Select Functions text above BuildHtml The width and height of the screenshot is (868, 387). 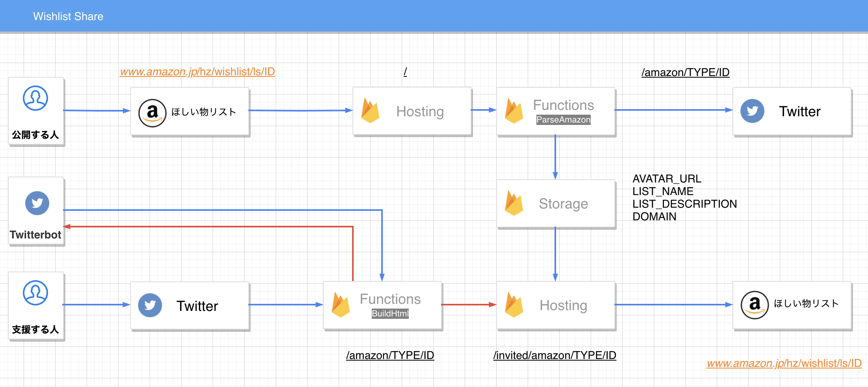390,299
